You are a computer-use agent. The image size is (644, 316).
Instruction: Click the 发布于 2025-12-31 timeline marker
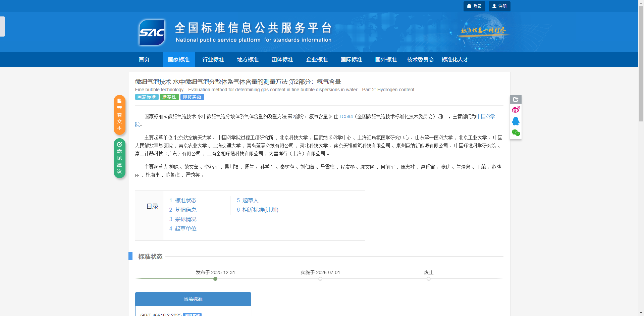tap(215, 279)
